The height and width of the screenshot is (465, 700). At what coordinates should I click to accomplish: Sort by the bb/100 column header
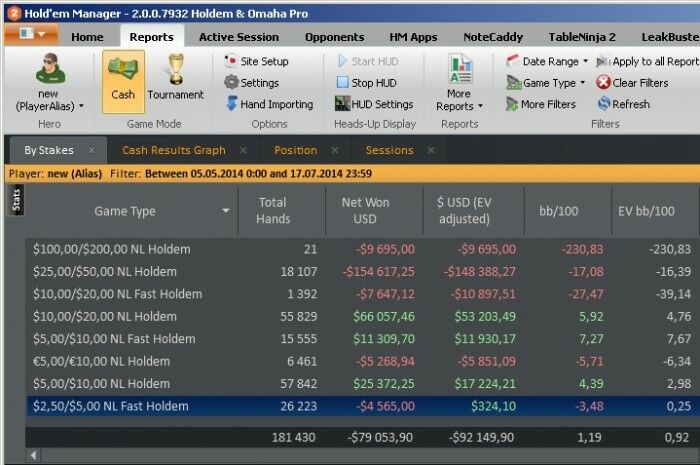(568, 211)
